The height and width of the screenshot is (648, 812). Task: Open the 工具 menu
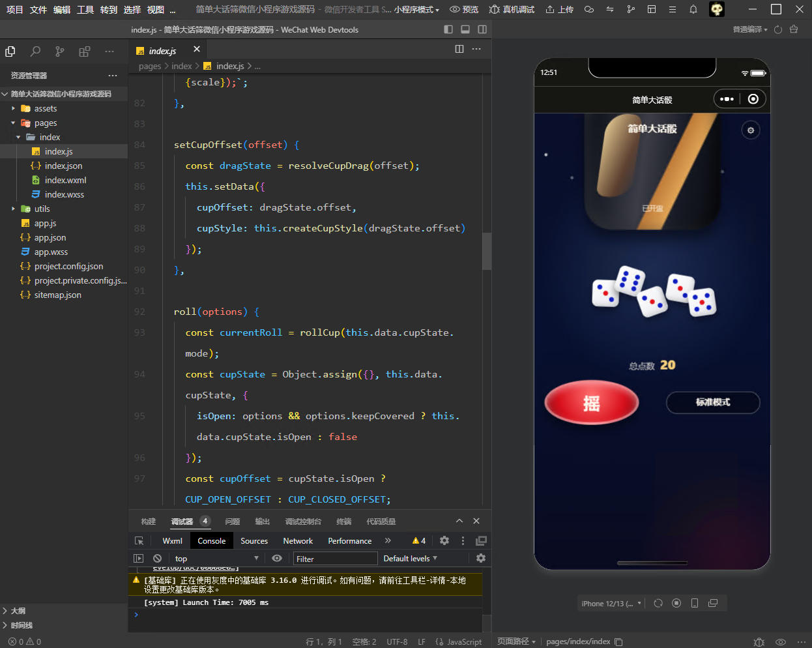pos(85,9)
